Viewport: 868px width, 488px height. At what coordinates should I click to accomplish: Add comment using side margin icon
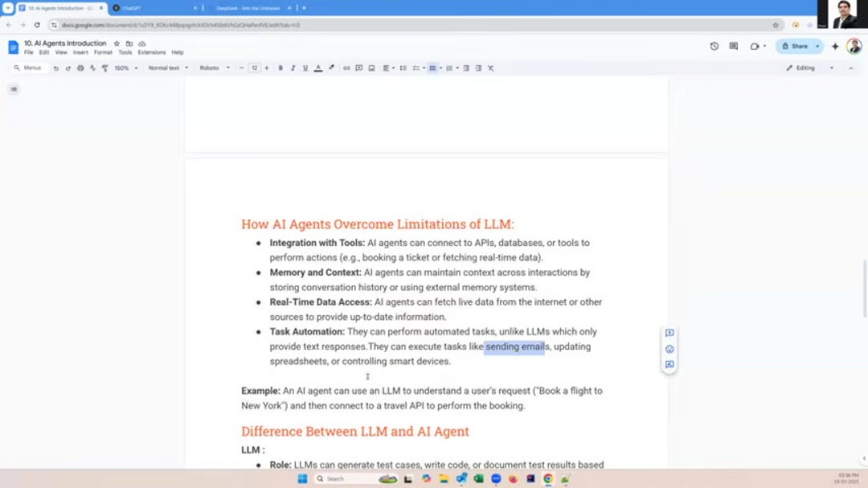click(669, 333)
